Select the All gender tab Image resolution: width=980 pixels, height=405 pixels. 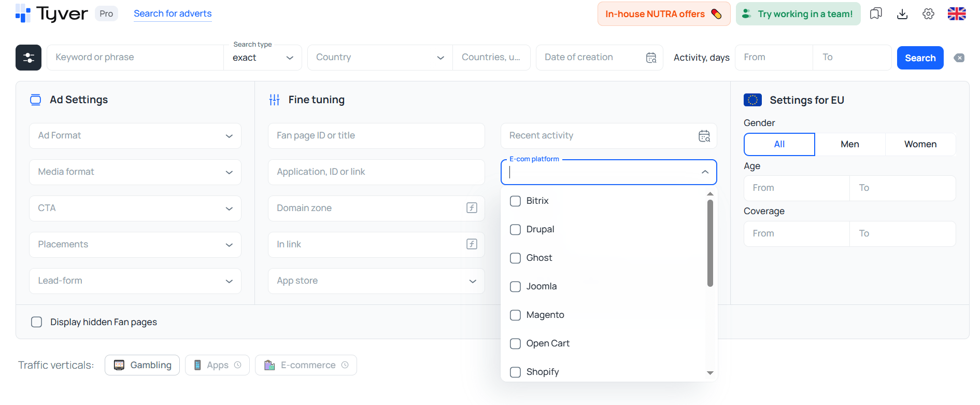[x=779, y=144]
